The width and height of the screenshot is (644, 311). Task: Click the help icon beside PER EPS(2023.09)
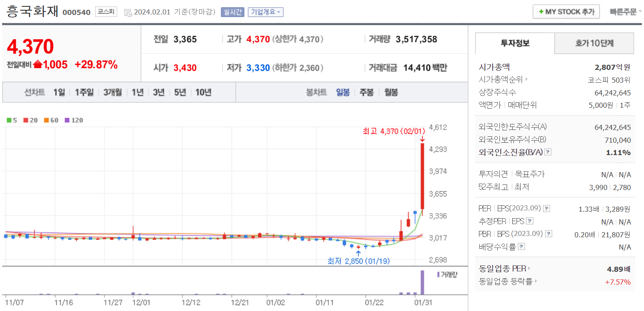[x=546, y=209]
